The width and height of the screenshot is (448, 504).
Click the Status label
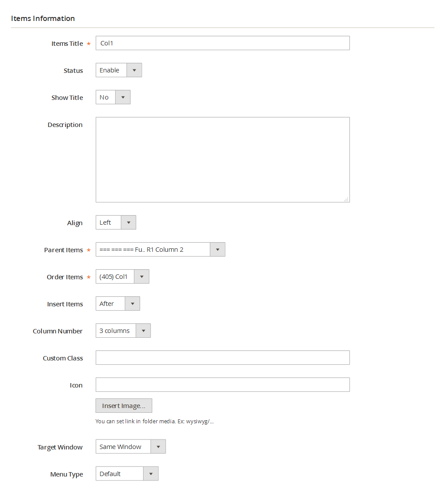(73, 70)
